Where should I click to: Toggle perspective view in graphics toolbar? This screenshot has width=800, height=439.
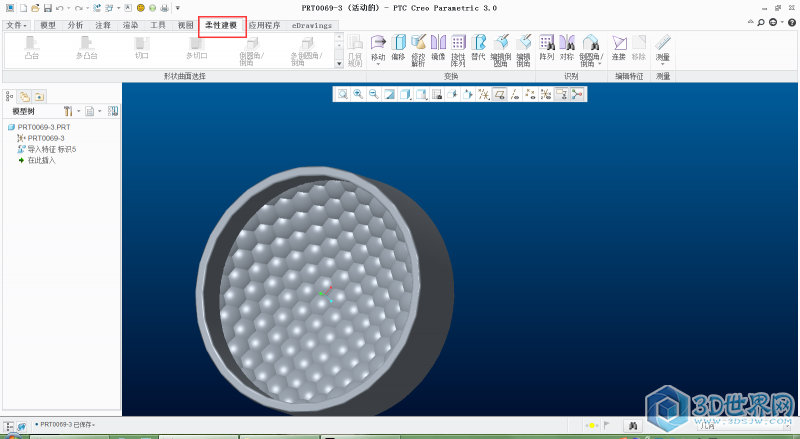(x=452, y=94)
